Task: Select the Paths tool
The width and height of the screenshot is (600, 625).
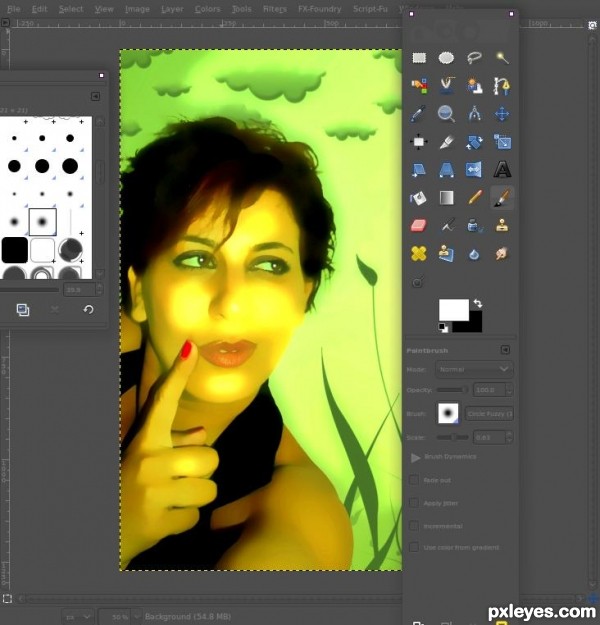Action: (x=502, y=86)
